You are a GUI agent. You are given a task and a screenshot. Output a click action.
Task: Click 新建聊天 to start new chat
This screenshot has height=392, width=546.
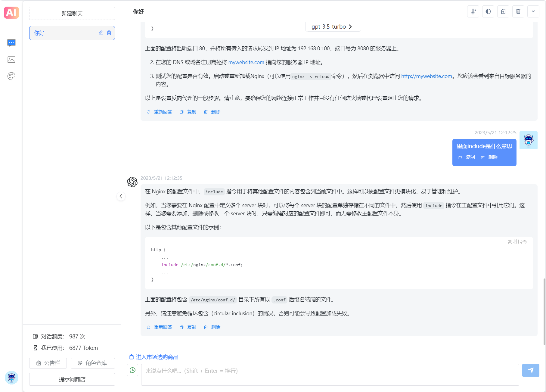[x=72, y=14]
